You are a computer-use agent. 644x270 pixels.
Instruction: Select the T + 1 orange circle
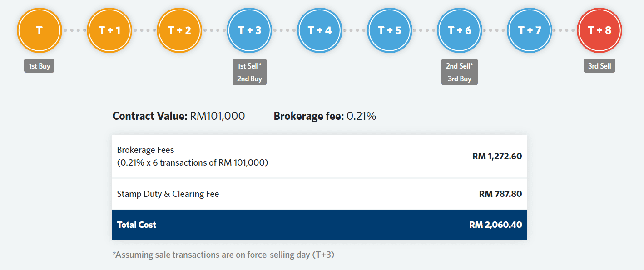click(109, 30)
